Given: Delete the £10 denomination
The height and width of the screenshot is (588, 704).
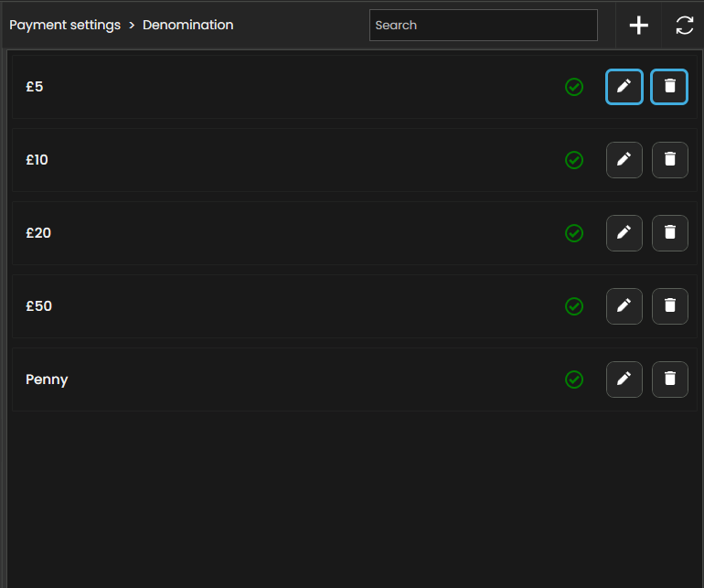Looking at the screenshot, I should tap(669, 160).
